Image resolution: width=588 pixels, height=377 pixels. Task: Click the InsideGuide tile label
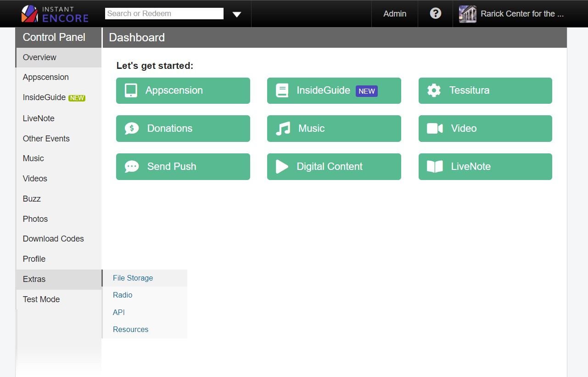[323, 90]
